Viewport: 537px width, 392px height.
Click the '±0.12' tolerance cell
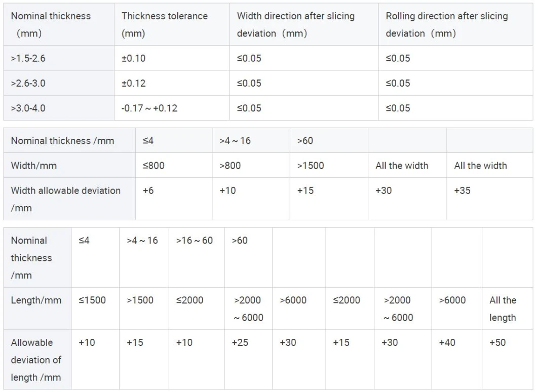[134, 83]
